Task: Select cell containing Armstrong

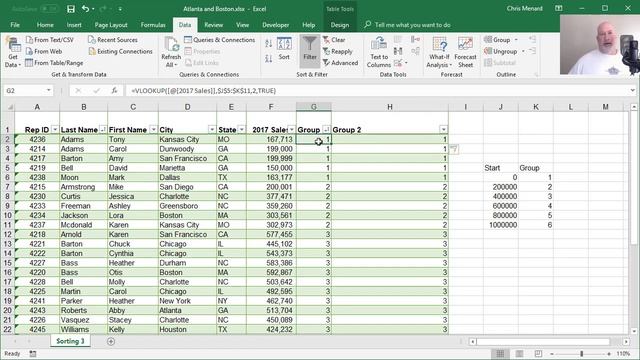Action: 83,187
